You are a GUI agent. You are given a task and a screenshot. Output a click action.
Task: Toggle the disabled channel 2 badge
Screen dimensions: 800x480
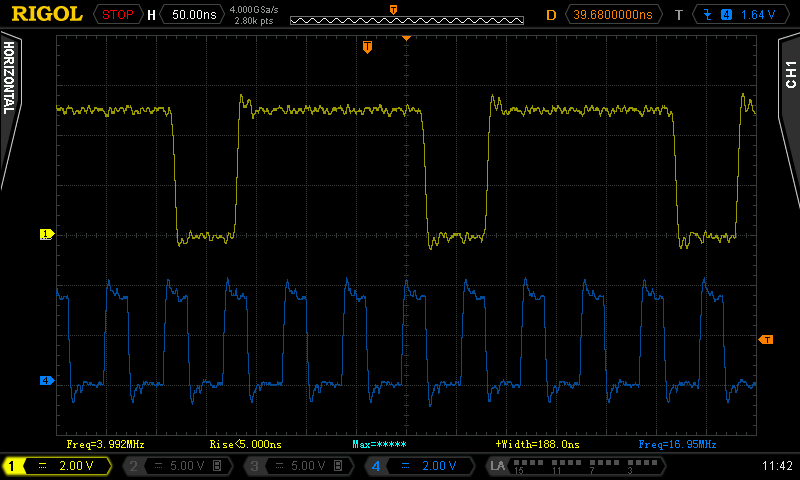coord(133,466)
